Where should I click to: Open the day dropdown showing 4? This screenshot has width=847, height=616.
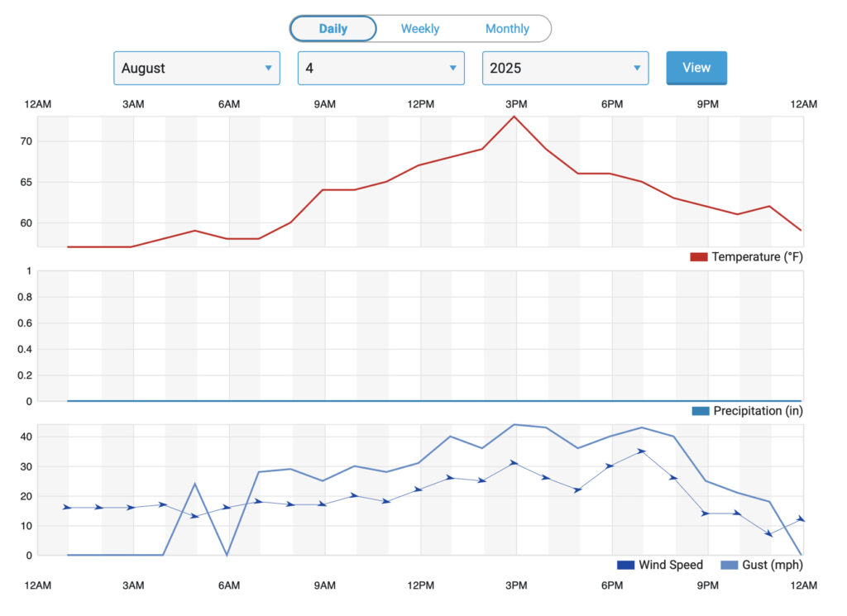(380, 68)
